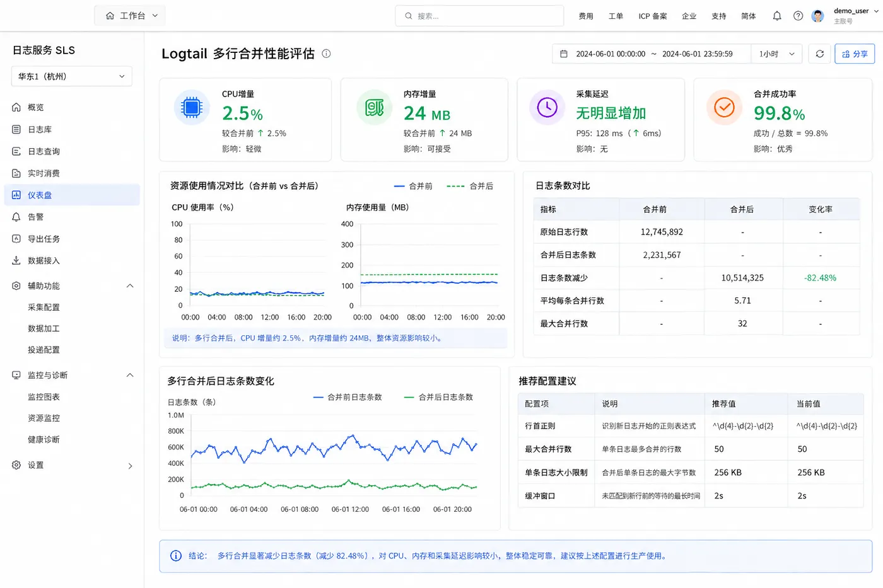Refresh the dashboard data

click(x=820, y=54)
